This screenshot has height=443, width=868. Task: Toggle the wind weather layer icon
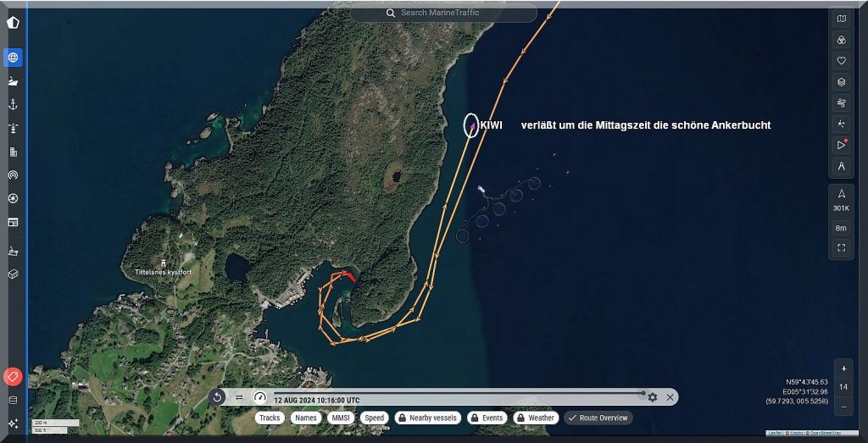841,102
